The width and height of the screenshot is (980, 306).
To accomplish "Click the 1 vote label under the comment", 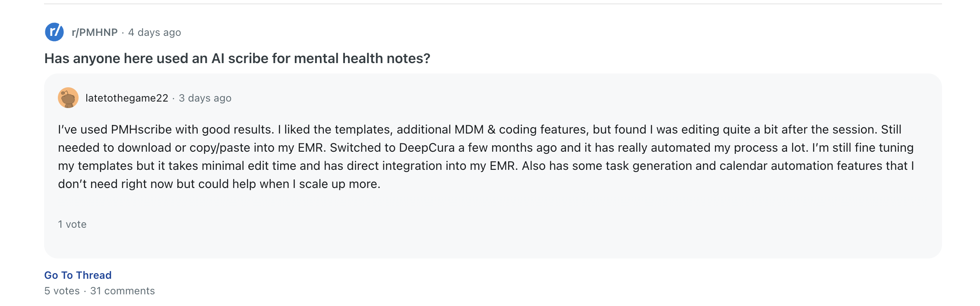I will point(72,224).
